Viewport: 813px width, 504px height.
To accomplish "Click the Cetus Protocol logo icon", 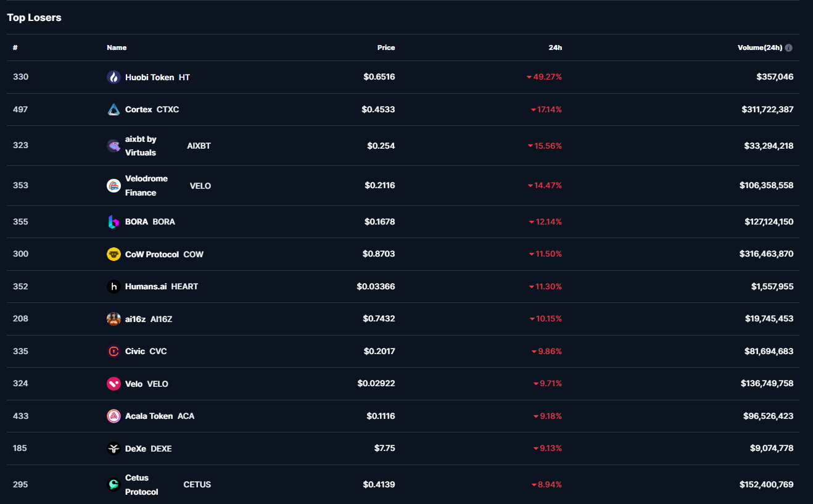I will pyautogui.click(x=113, y=485).
